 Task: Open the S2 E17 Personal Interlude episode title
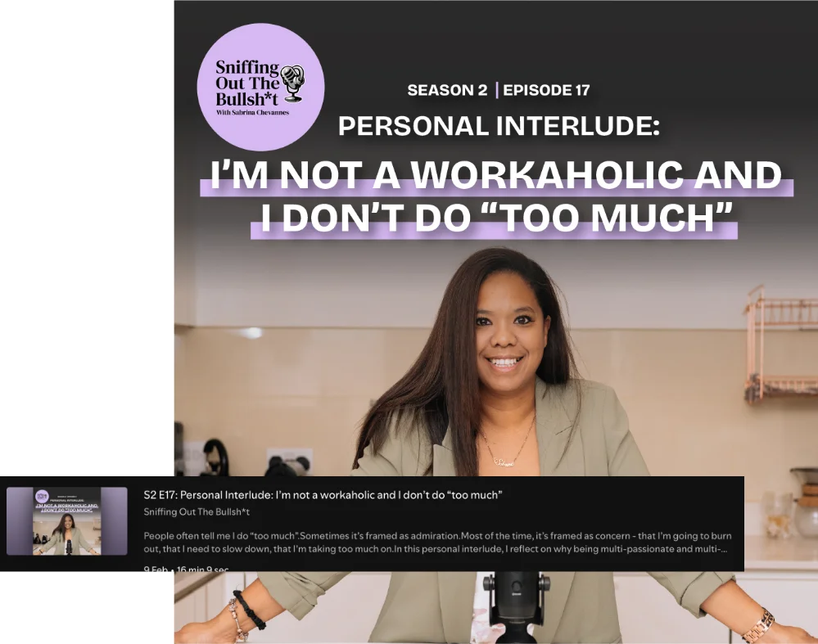tap(322, 495)
